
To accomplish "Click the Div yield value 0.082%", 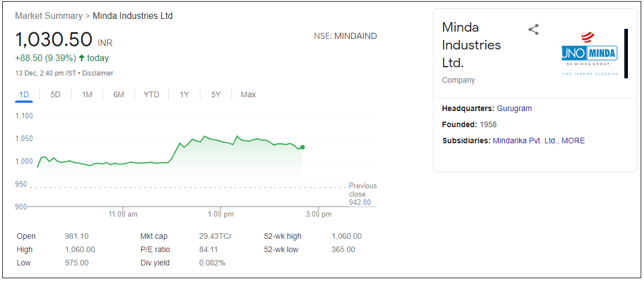I will (x=212, y=263).
